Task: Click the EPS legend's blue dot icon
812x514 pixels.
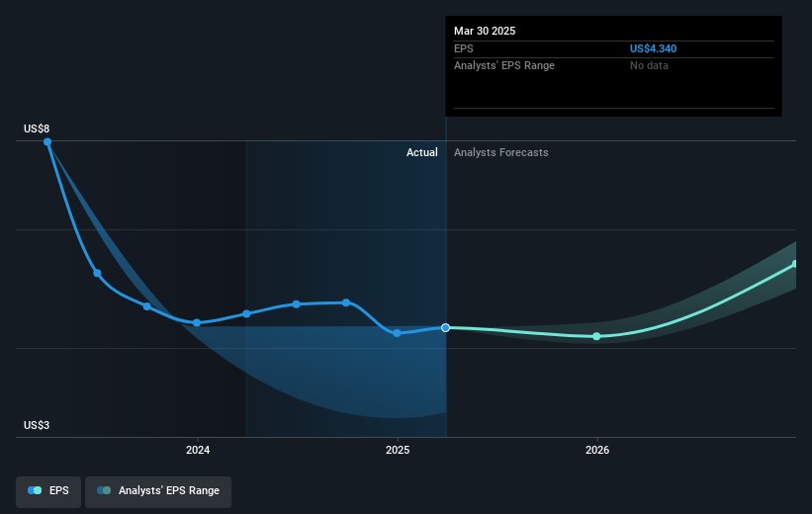Action: point(36,491)
